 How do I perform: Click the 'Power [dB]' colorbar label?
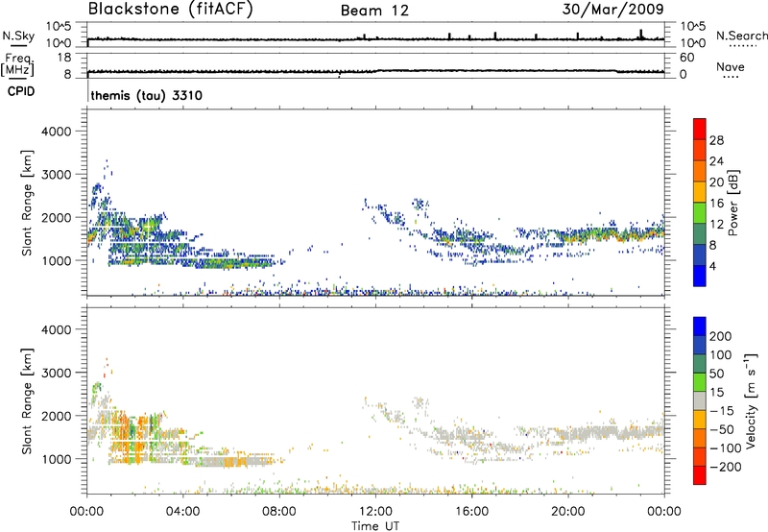click(x=732, y=203)
